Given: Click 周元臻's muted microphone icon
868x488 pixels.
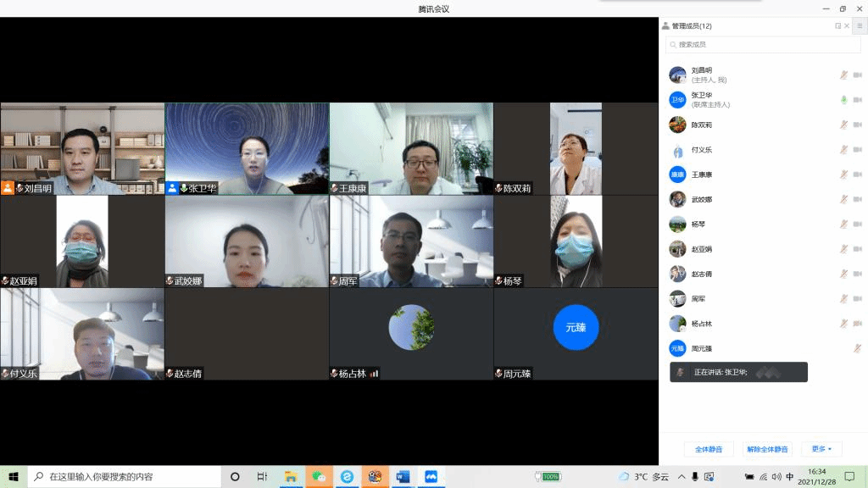Looking at the screenshot, I should click(x=857, y=348).
